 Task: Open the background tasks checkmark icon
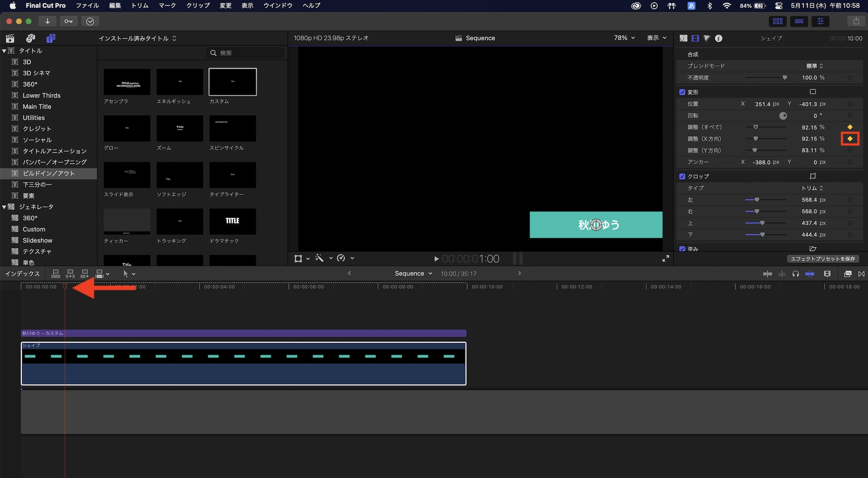(90, 21)
